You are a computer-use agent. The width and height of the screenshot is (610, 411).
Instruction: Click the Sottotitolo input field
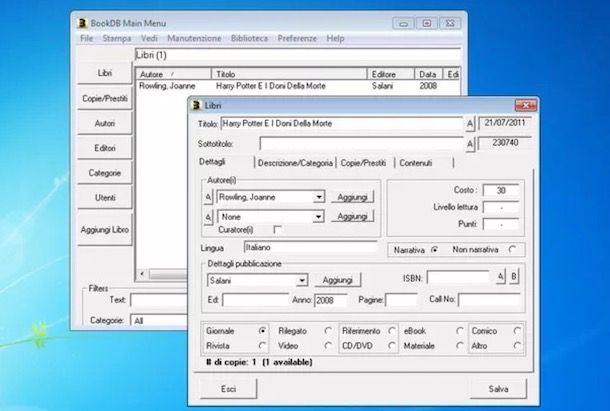(361, 144)
